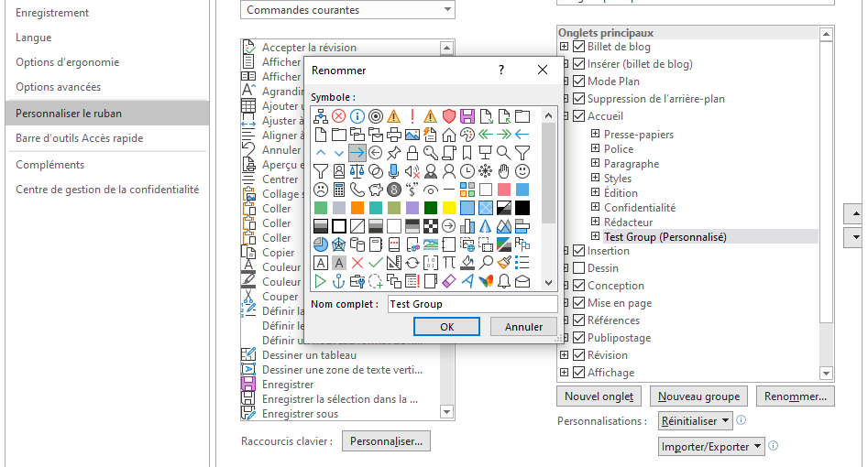This screenshot has width=868, height=467.
Task: Enable the Dessin tab checkbox
Action: coord(579,268)
